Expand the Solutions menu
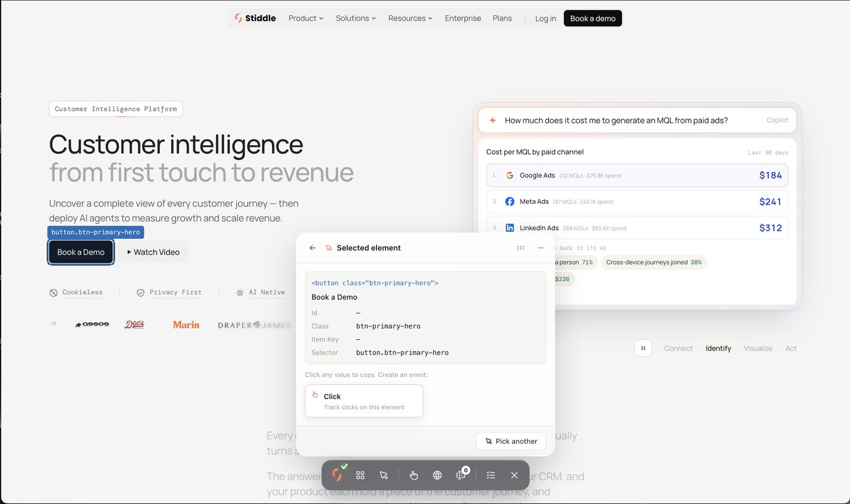850x504 pixels. pos(356,18)
